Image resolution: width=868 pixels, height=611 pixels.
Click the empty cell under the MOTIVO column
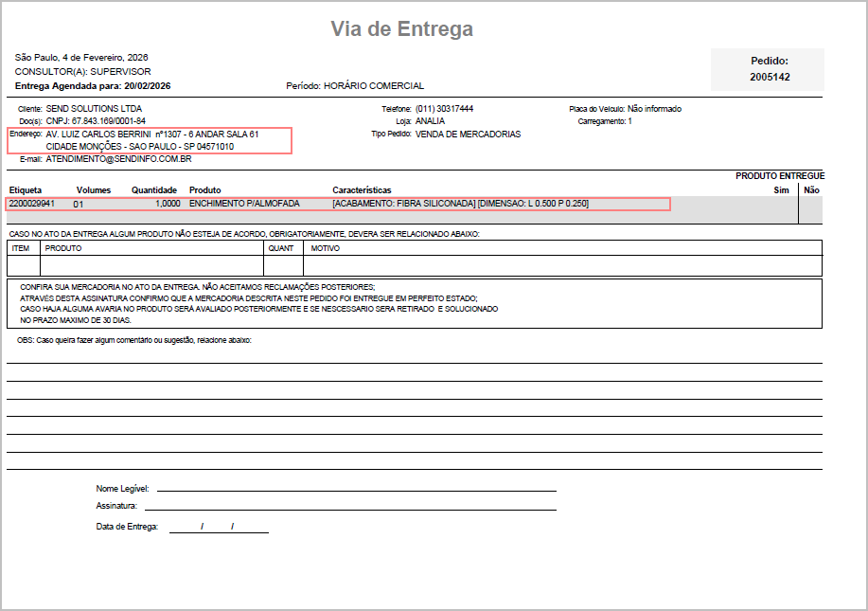coord(561,265)
